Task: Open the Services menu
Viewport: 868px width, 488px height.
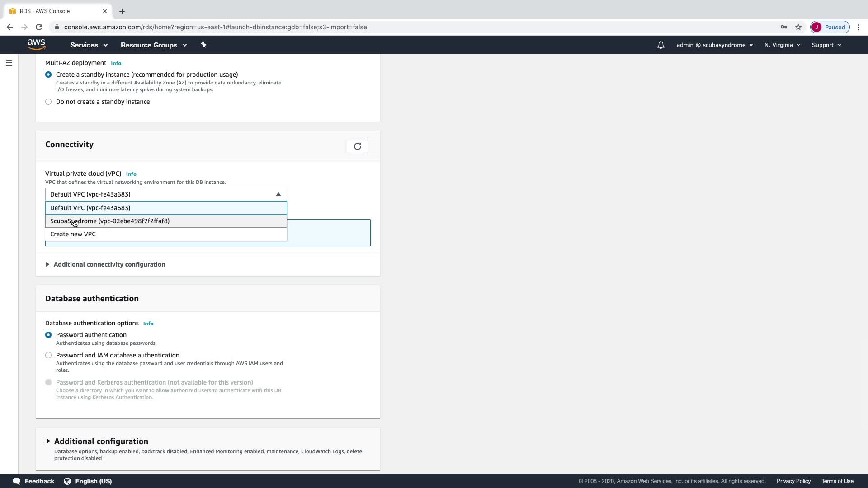Action: tap(89, 45)
